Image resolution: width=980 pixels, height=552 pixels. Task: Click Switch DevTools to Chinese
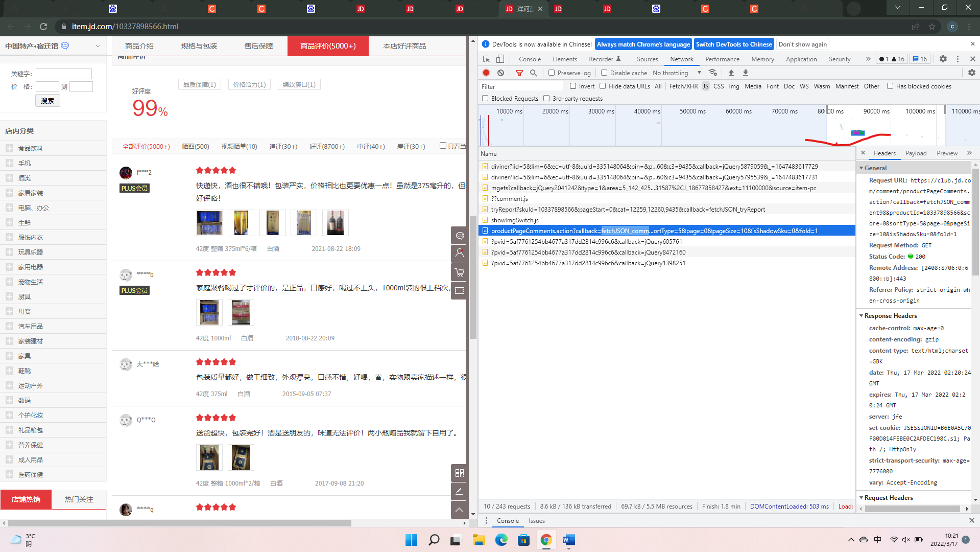pos(734,44)
